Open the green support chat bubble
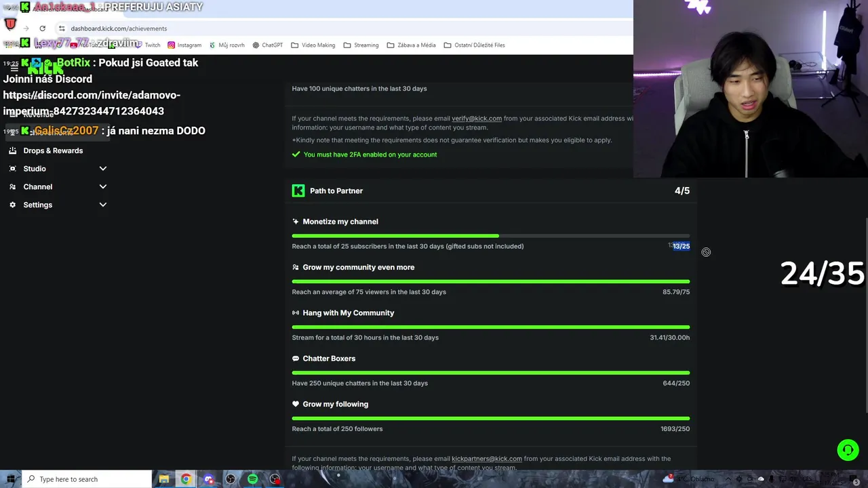Viewport: 868px width, 488px height. coord(848,450)
